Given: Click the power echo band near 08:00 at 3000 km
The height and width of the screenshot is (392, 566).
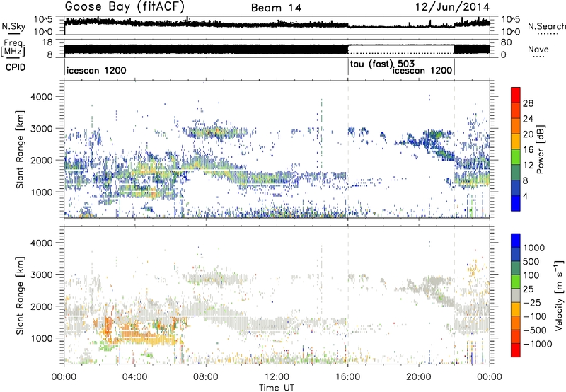Looking at the screenshot, I should pyautogui.click(x=215, y=133).
